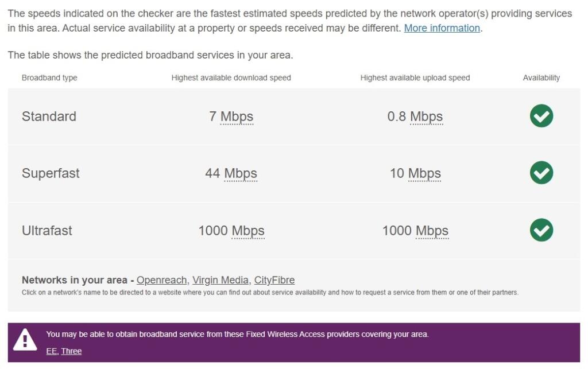Viewport: 588px width, 369px height.
Task: Click the Availability column header
Action: coord(541,77)
